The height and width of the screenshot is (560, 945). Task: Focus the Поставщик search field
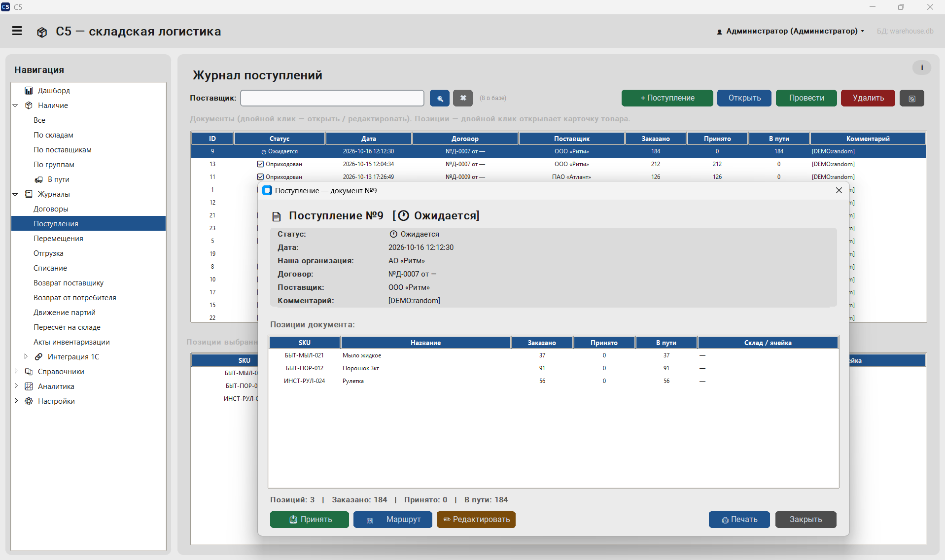(332, 98)
